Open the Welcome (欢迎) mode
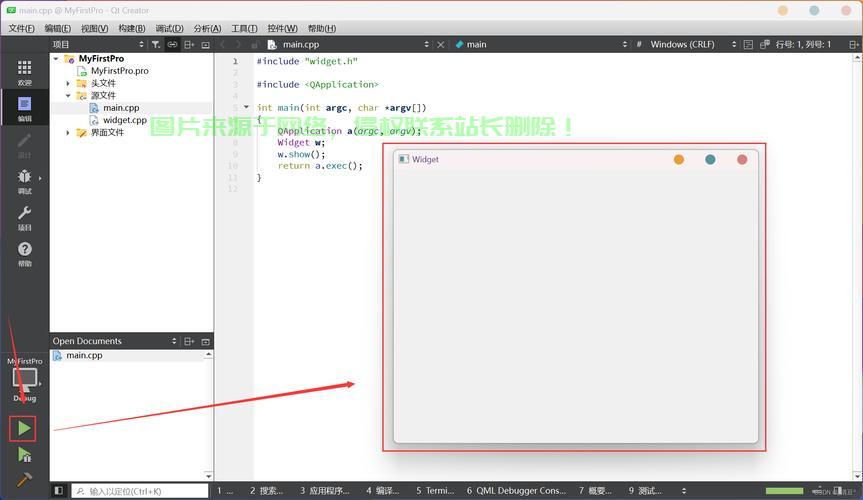This screenshot has height=500, width=863. tap(24, 71)
